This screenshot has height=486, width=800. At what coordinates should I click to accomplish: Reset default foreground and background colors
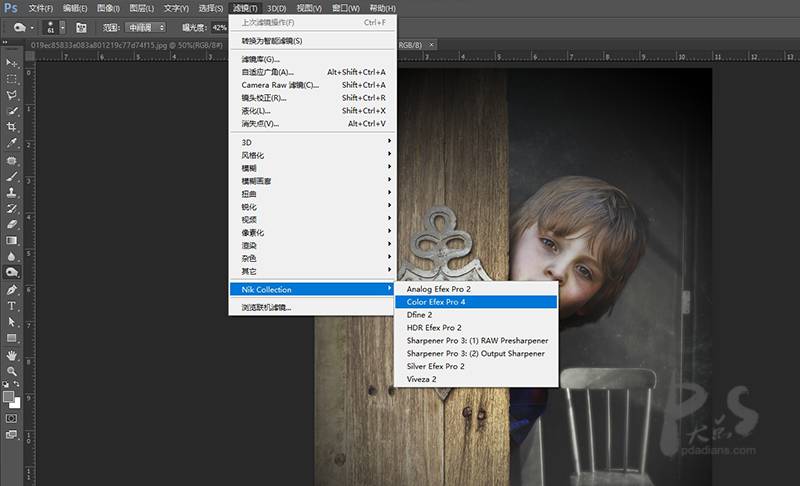(x=6, y=383)
